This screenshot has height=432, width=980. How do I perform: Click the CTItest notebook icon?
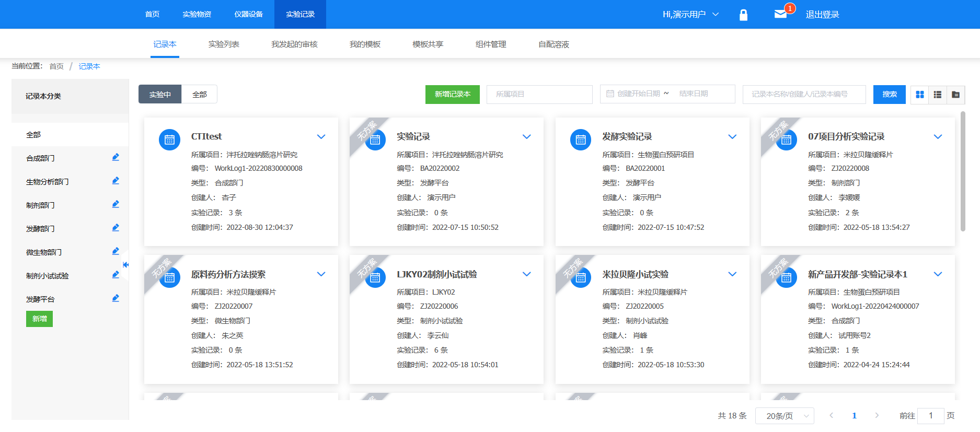pos(169,139)
